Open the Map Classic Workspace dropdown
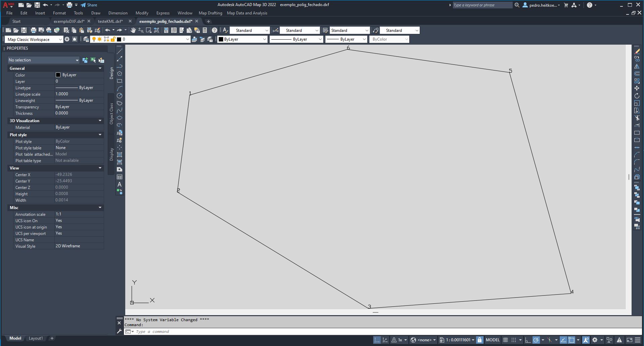 [x=34, y=39]
